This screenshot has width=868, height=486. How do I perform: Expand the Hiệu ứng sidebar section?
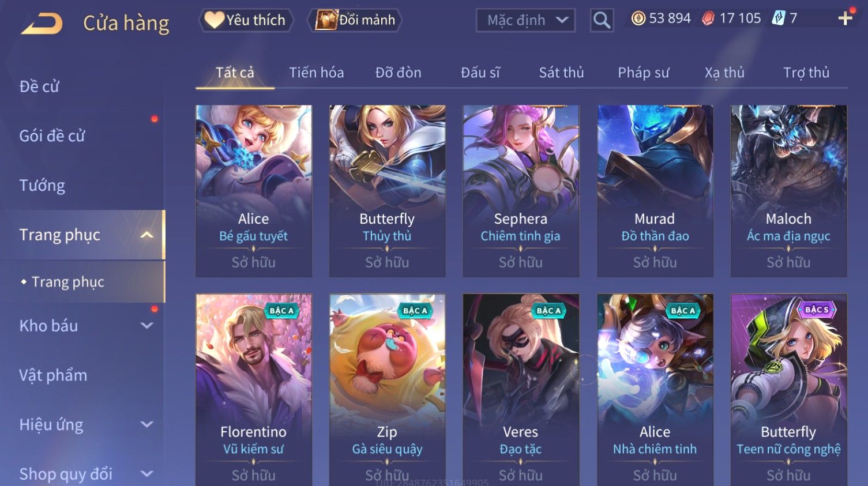coord(147,425)
